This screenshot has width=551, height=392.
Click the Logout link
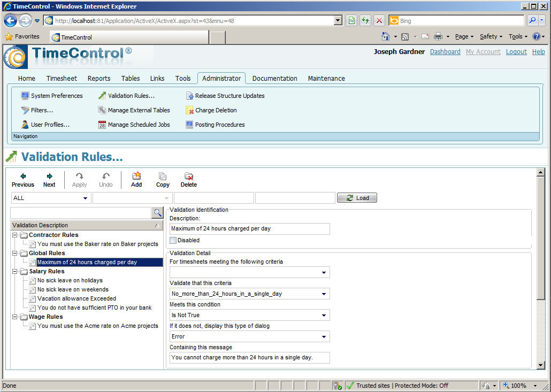516,52
